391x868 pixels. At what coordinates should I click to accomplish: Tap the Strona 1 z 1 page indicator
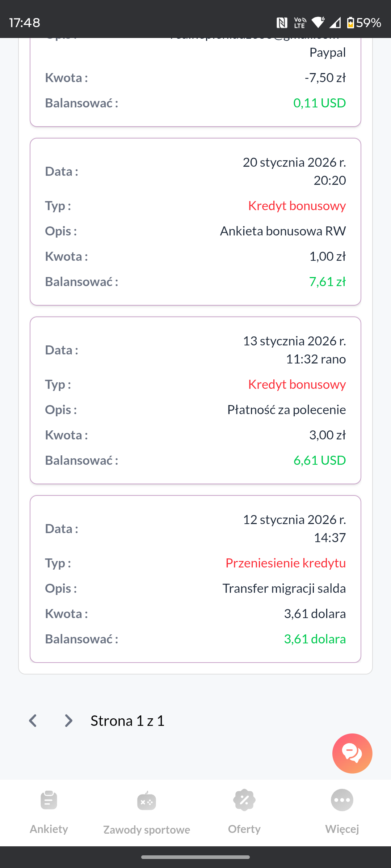coord(127,721)
